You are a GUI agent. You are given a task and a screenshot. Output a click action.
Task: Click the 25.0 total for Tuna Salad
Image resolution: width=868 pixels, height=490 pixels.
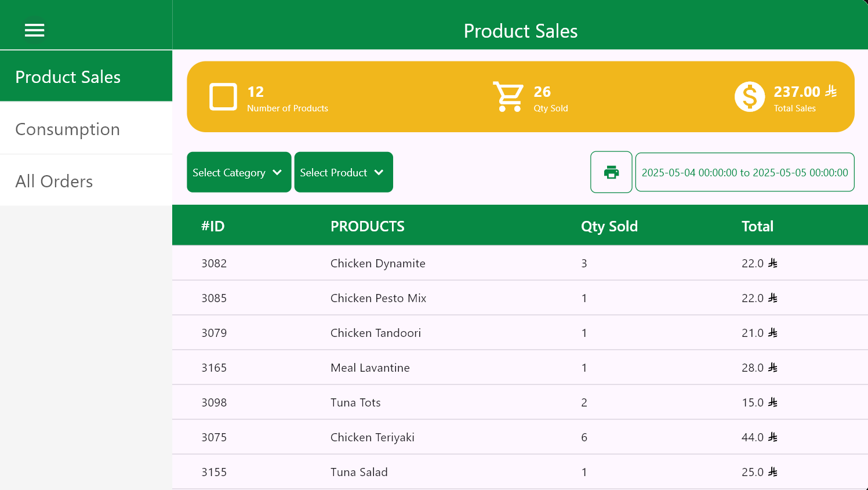point(760,472)
